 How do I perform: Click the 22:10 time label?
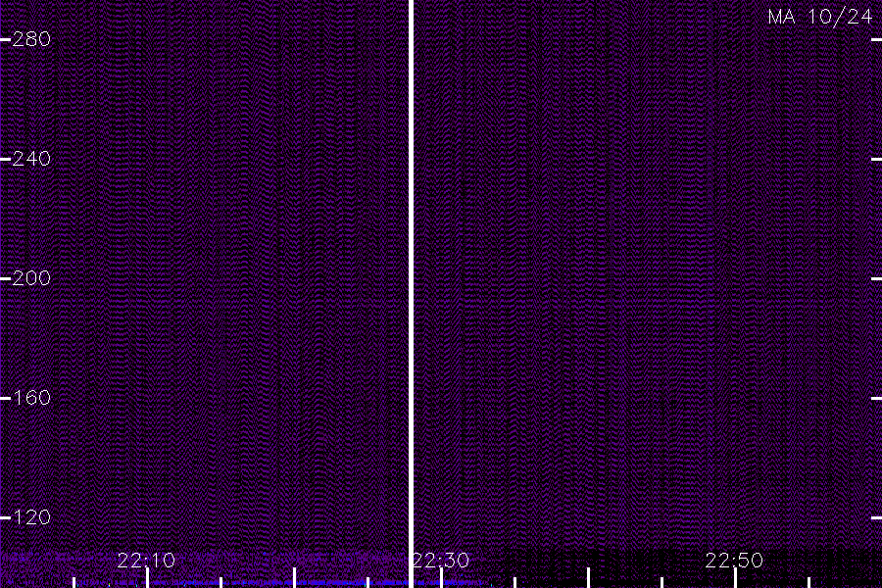pos(146,561)
